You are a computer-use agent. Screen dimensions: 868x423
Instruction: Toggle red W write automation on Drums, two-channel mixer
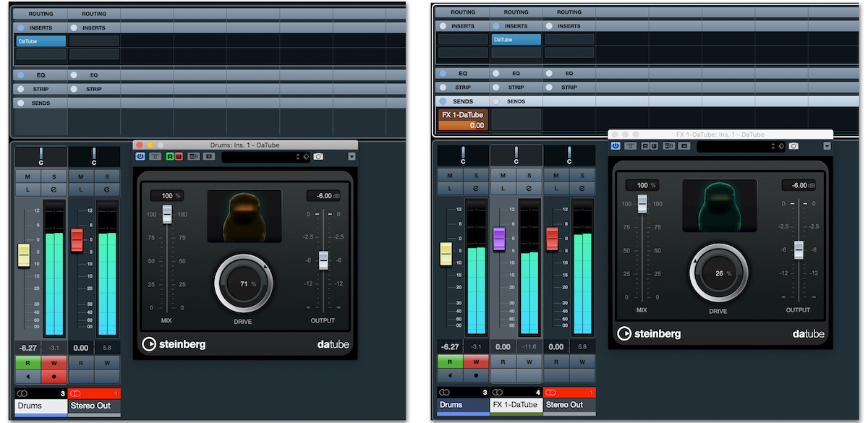54,363
